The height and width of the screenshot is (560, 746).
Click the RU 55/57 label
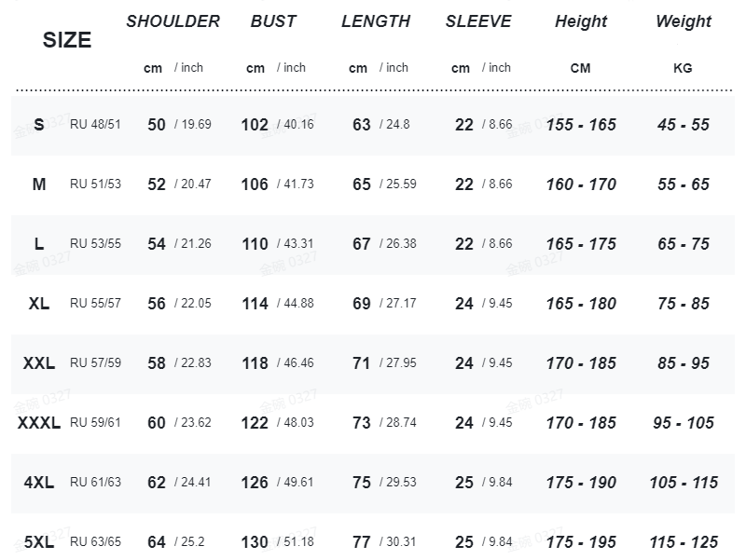click(x=95, y=304)
